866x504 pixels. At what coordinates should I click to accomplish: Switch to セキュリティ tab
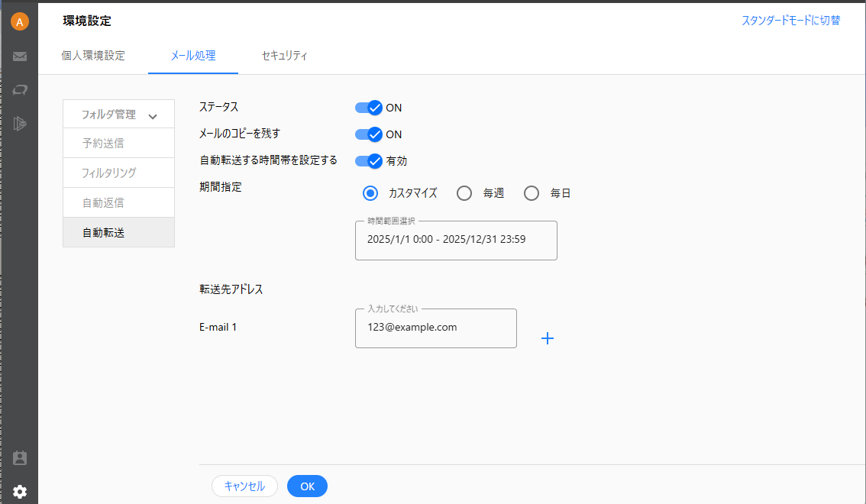pyautogui.click(x=284, y=56)
